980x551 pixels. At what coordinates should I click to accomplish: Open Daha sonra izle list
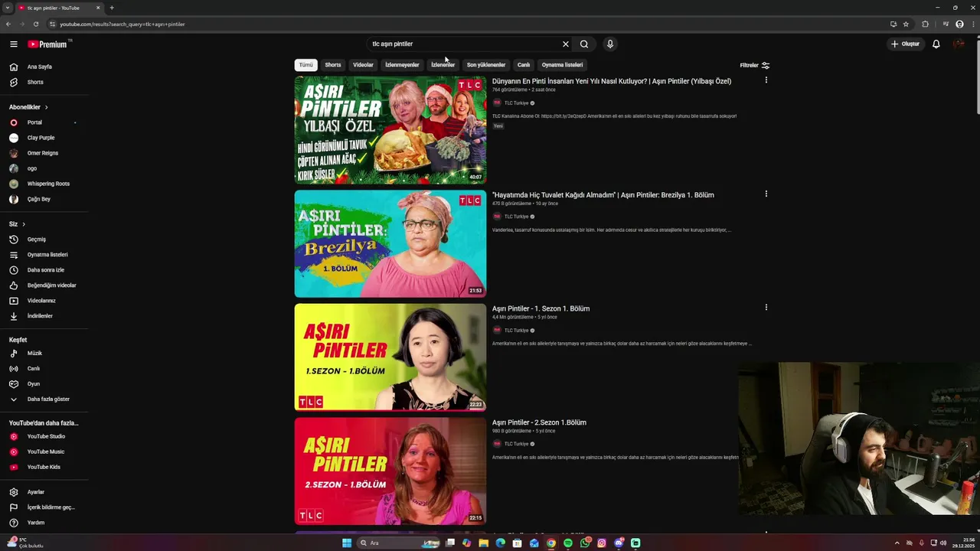coord(44,270)
